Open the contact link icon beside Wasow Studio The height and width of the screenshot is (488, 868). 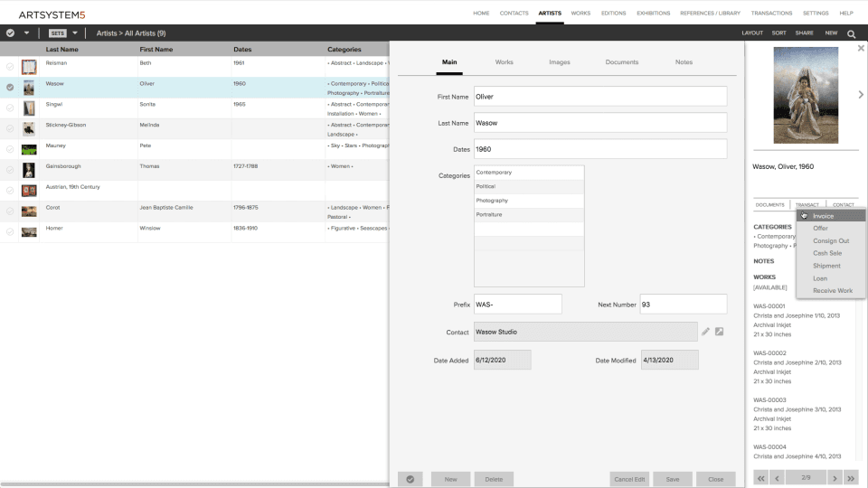click(719, 332)
